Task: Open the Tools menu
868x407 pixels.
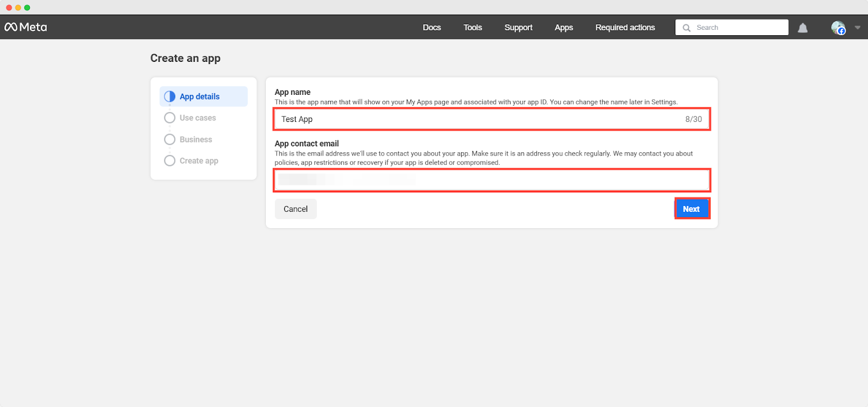Action: tap(473, 28)
